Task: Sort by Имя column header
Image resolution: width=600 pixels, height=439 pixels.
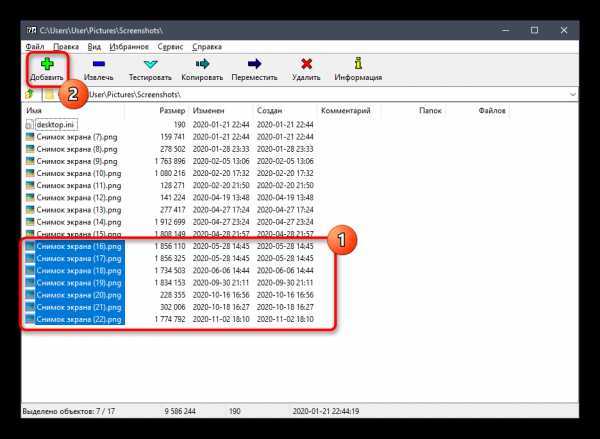Action: pyautogui.click(x=34, y=111)
